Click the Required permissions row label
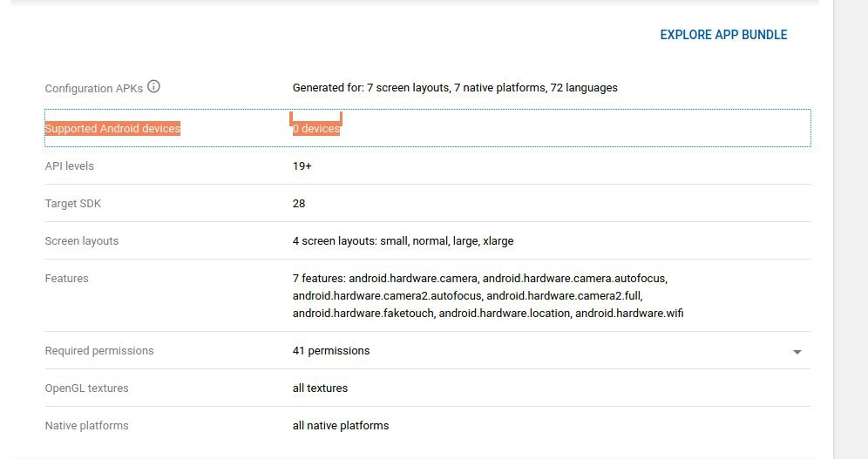Screen dimensions: 868x459 tap(99, 351)
